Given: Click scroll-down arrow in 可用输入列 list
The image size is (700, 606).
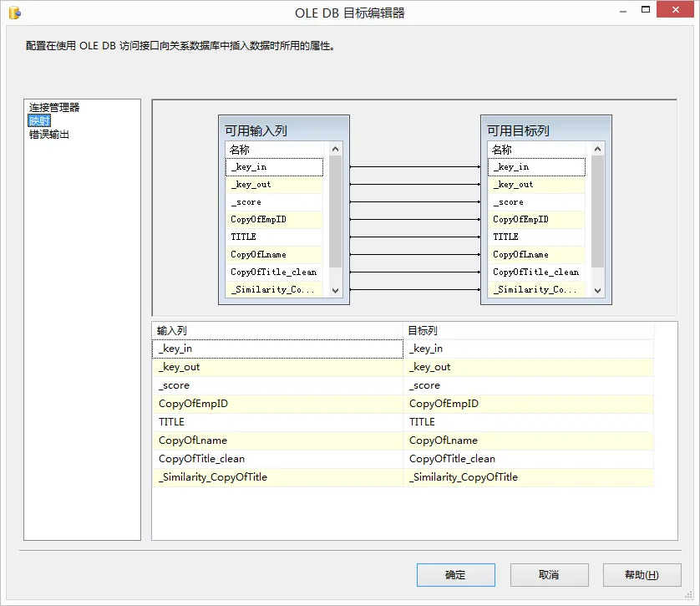Looking at the screenshot, I should (x=336, y=290).
